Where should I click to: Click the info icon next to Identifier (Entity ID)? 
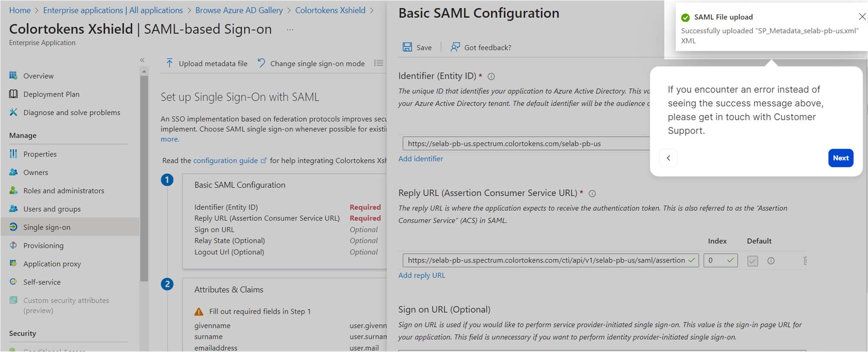(491, 76)
